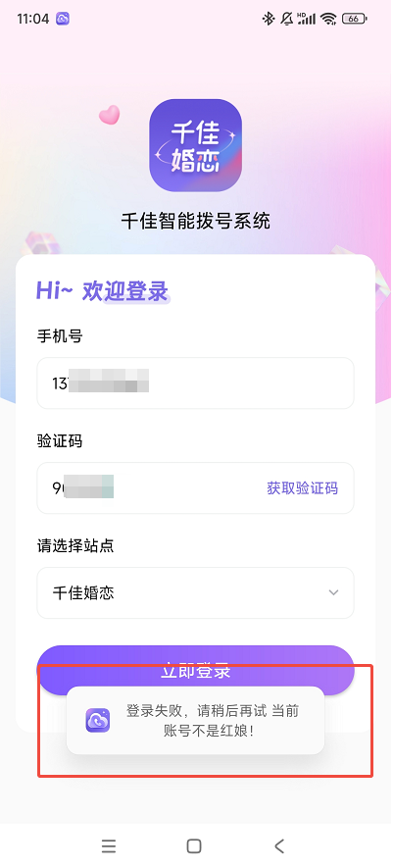This screenshot has height=868, width=393.
Task: Tap the 千佳智能拨号系统 title text
Action: click(196, 222)
